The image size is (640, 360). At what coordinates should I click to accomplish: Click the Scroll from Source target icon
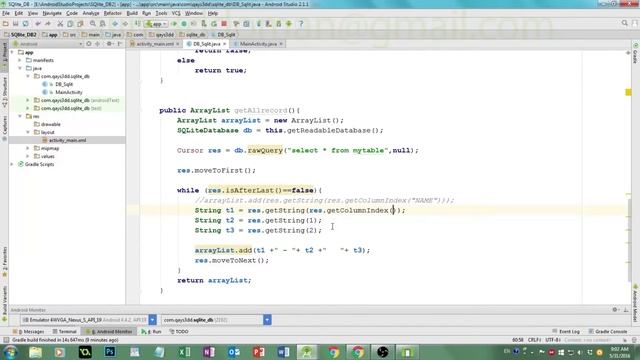[x=89, y=44]
